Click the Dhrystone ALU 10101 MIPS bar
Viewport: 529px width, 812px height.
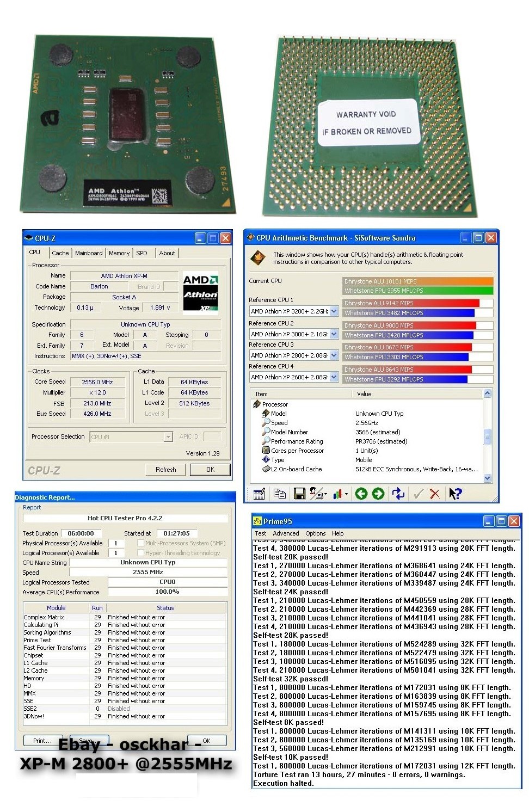click(x=417, y=281)
